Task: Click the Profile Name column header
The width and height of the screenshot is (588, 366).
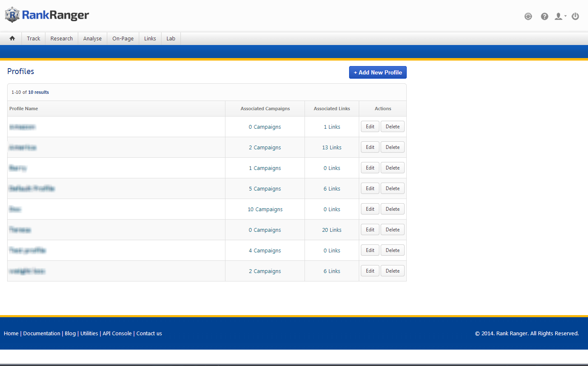Action: (x=24, y=109)
